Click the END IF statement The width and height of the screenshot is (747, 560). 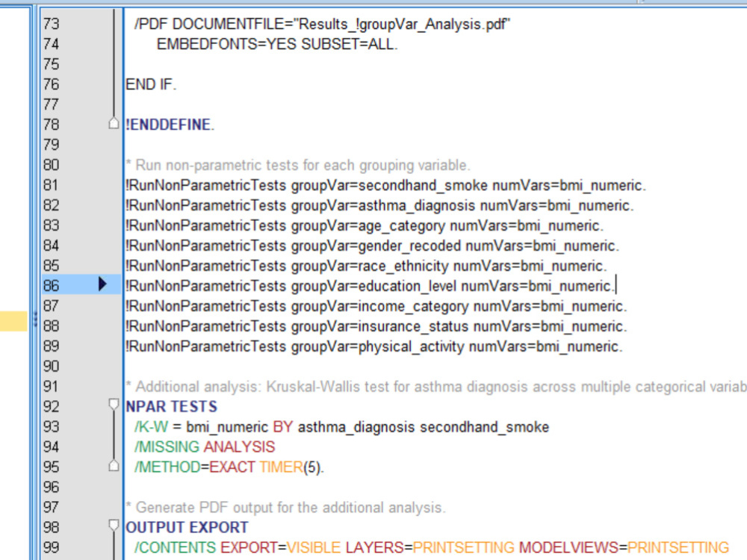151,84
